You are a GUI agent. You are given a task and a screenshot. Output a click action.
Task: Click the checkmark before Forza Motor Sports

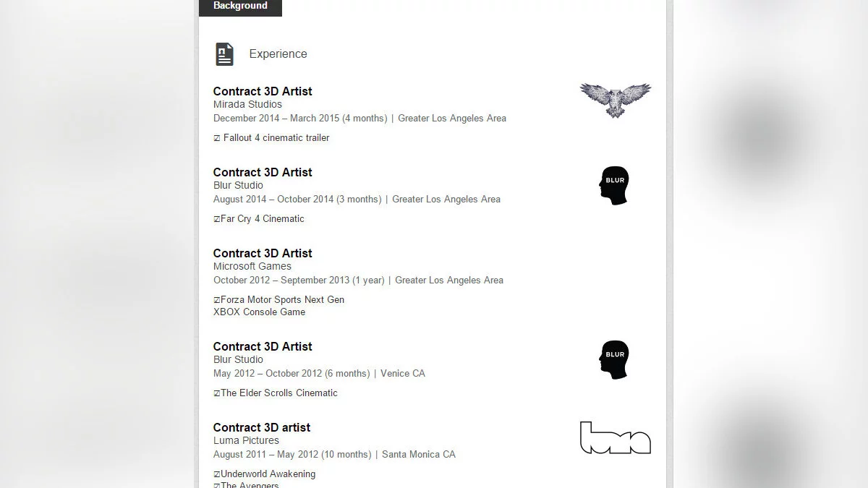click(217, 300)
